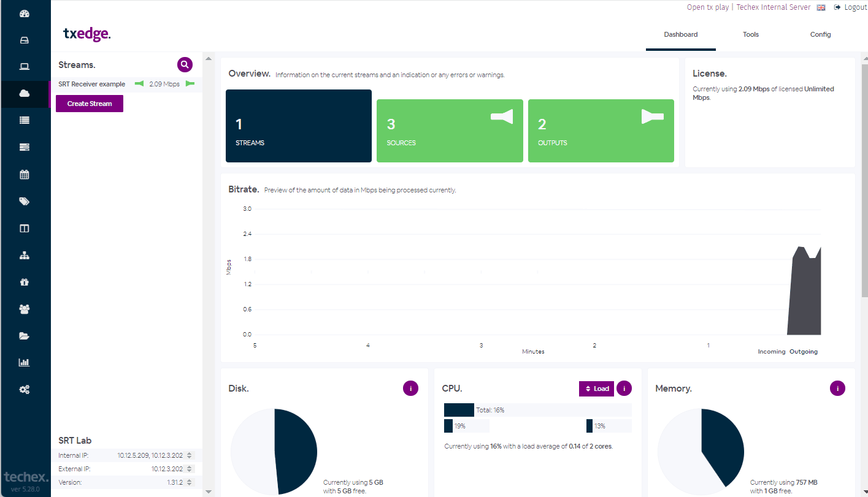Expand the Internal IP row arrows
This screenshot has width=868, height=497.
pyautogui.click(x=190, y=455)
